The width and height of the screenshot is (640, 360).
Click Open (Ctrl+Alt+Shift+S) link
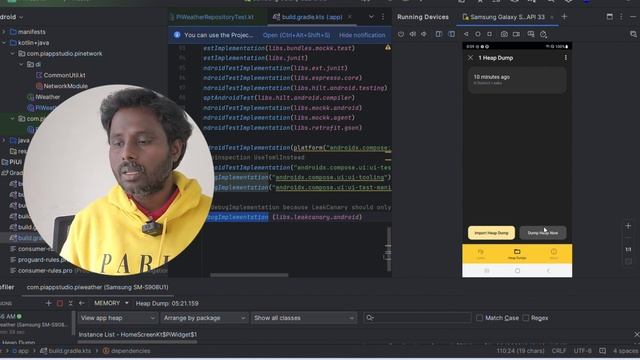[x=296, y=35]
